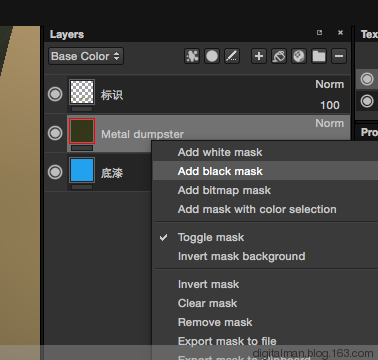Click the add mask circle icon
Image resolution: width=378 pixels, height=360 pixels.
point(212,56)
